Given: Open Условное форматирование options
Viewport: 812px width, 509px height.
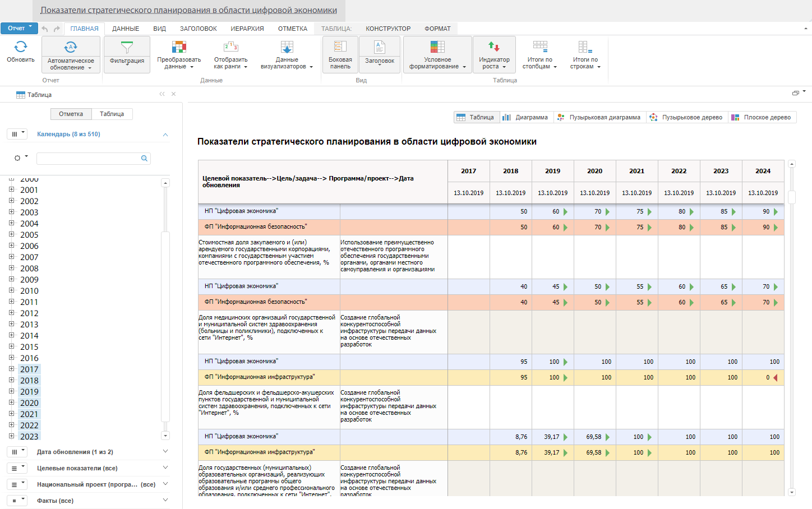Looking at the screenshot, I should pyautogui.click(x=437, y=54).
